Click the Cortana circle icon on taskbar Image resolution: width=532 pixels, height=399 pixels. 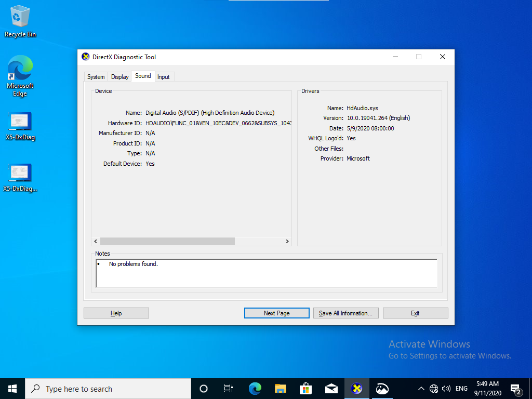(204, 389)
